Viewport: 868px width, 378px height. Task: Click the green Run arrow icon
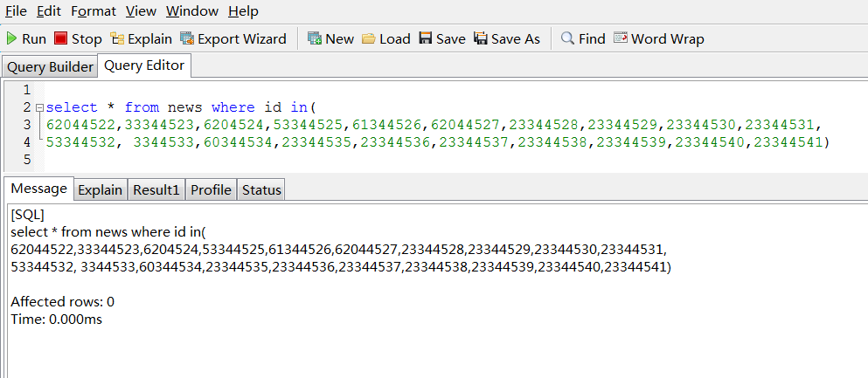click(x=11, y=38)
